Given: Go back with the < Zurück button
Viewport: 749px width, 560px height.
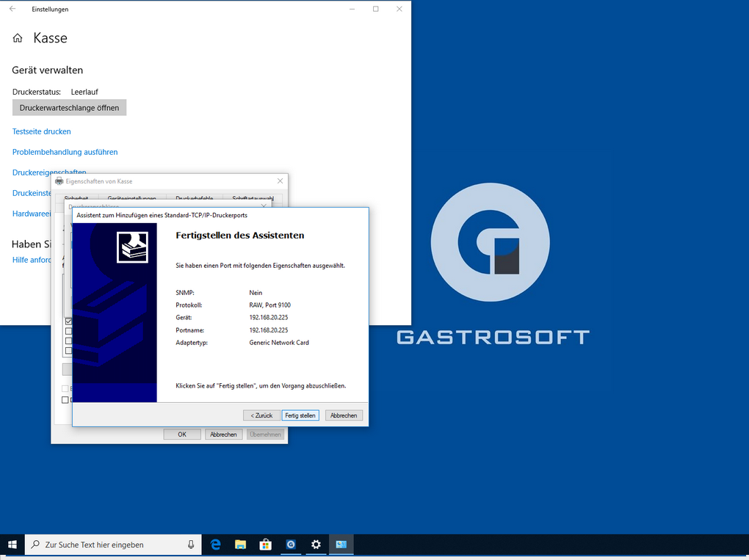Looking at the screenshot, I should (261, 415).
